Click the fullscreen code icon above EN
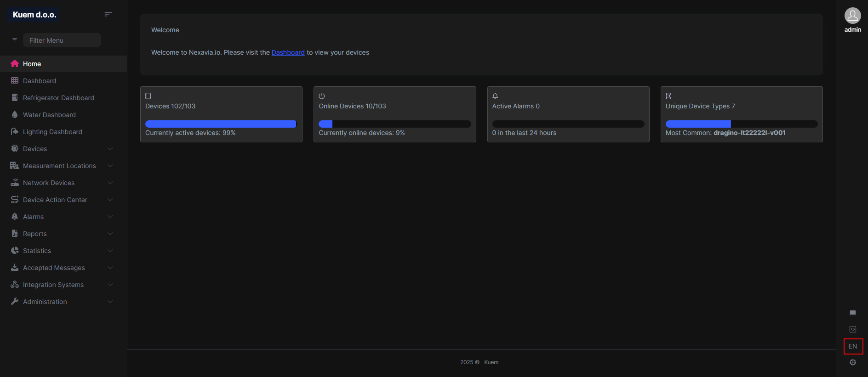 (x=853, y=329)
